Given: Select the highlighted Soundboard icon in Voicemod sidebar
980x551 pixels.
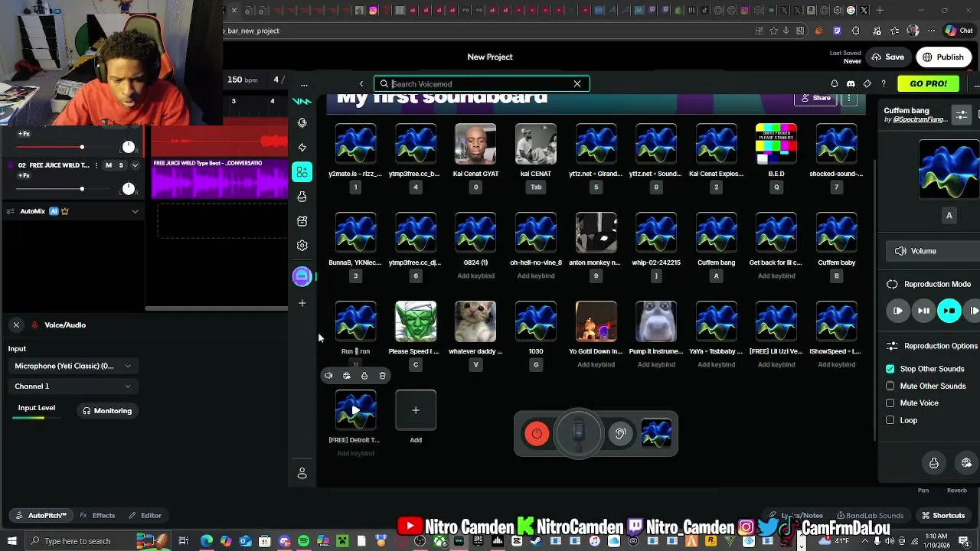Looking at the screenshot, I should point(302,171).
